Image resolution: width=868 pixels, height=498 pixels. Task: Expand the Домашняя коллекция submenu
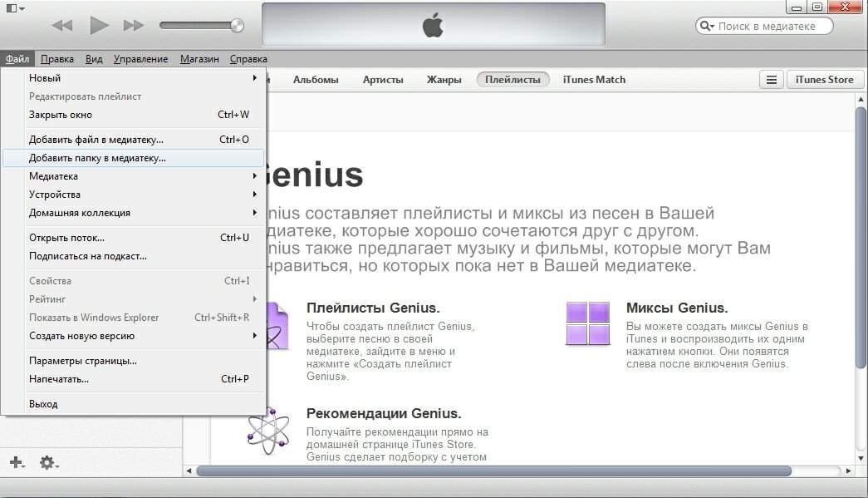133,213
